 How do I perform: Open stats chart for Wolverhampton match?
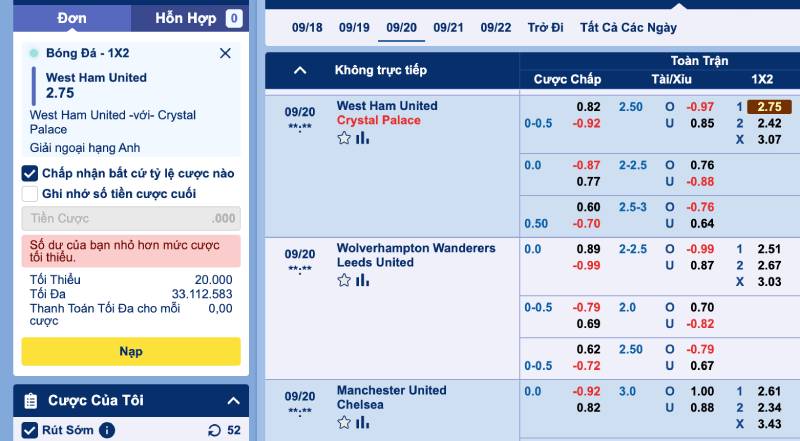point(362,280)
